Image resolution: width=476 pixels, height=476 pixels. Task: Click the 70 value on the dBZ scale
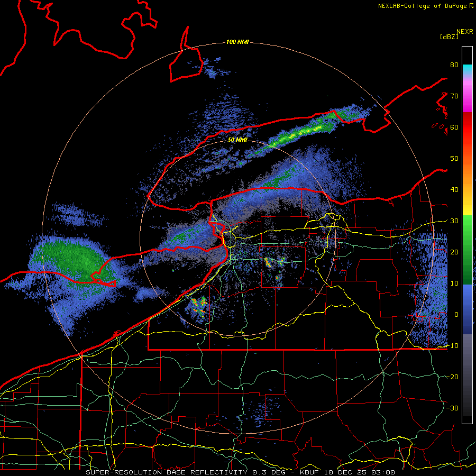454,96
